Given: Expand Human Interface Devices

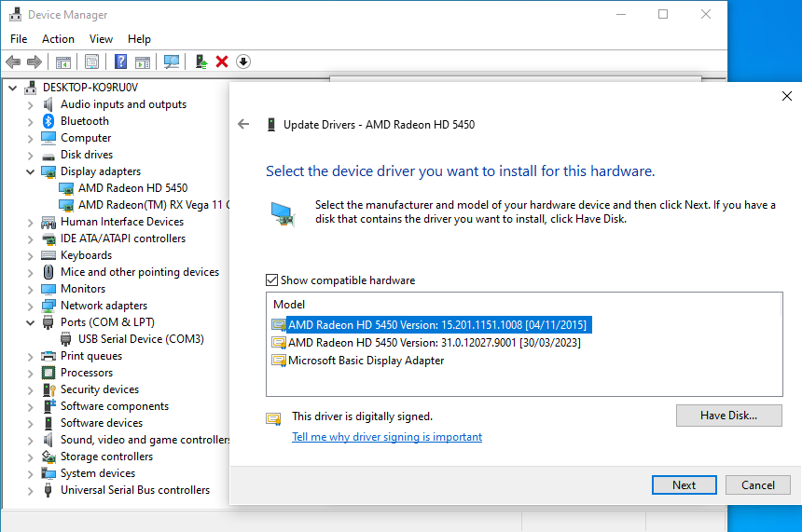Looking at the screenshot, I should pyautogui.click(x=30, y=223).
